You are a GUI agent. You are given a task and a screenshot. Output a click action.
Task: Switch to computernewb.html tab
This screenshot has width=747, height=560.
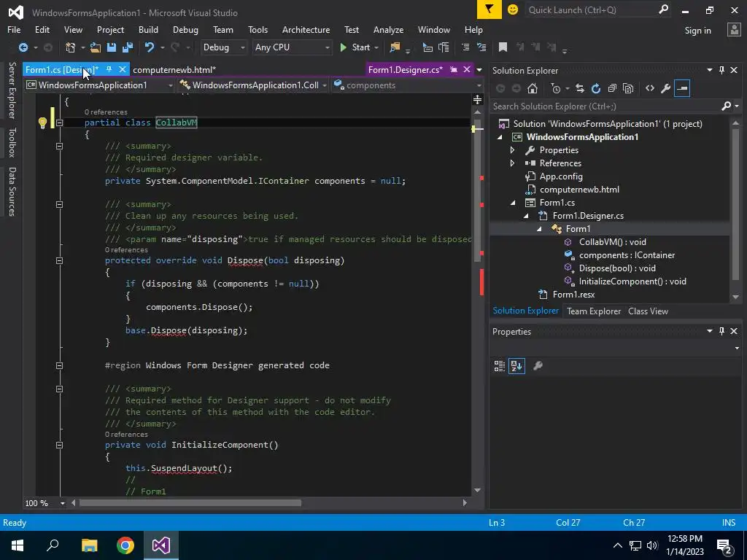[x=174, y=69]
